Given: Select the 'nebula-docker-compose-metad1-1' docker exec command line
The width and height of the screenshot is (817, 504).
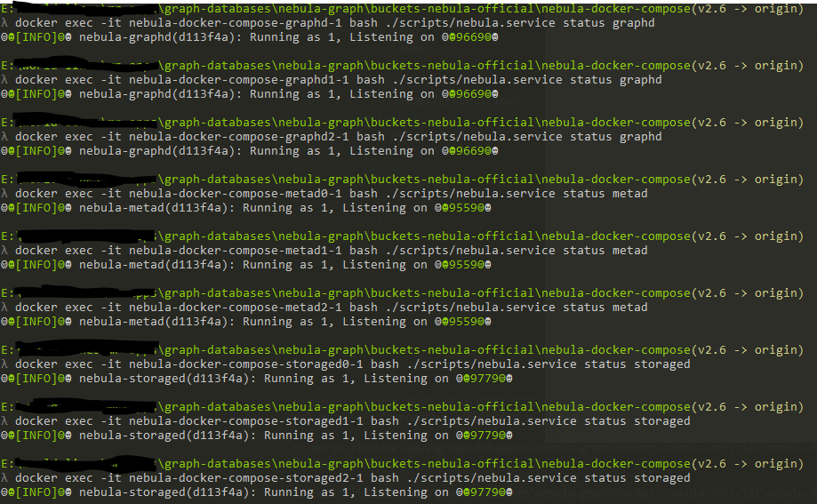Looking at the screenshot, I should pyautogui.click(x=324, y=250).
